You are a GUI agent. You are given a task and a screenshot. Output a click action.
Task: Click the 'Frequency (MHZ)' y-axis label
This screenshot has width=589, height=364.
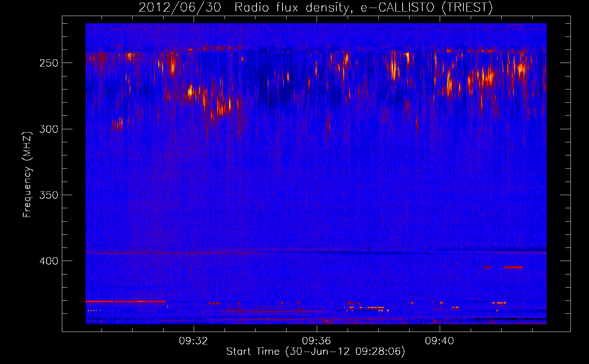27,175
